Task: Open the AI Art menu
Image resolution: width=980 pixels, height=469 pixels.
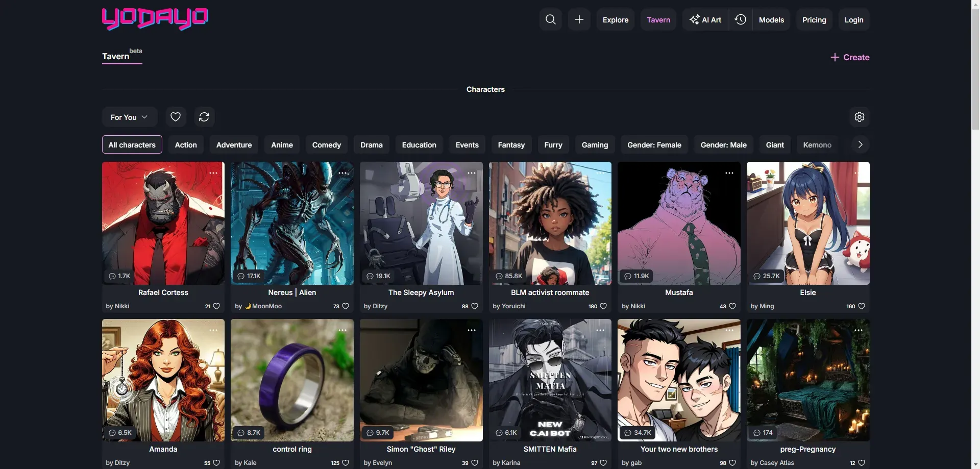Action: pyautogui.click(x=705, y=20)
